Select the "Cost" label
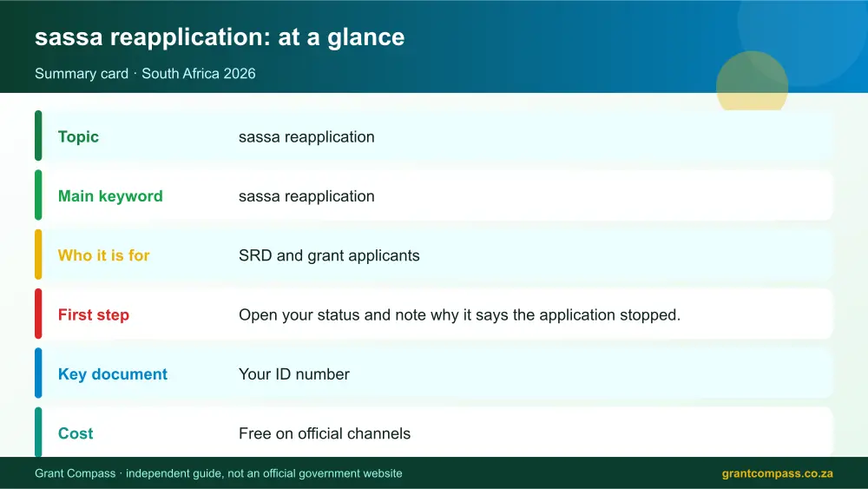The image size is (868, 489). pos(76,433)
